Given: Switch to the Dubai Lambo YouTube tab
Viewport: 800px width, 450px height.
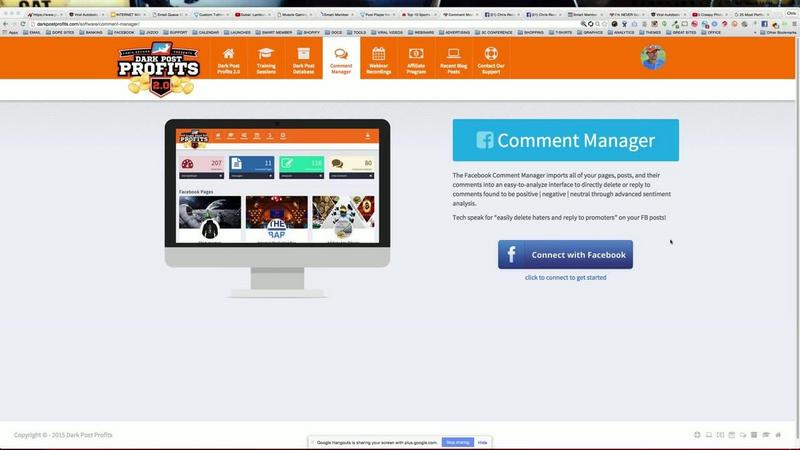Looking at the screenshot, I should 253,15.
